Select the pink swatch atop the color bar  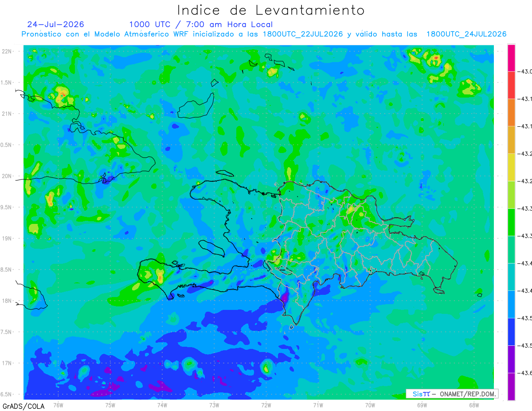pos(511,58)
